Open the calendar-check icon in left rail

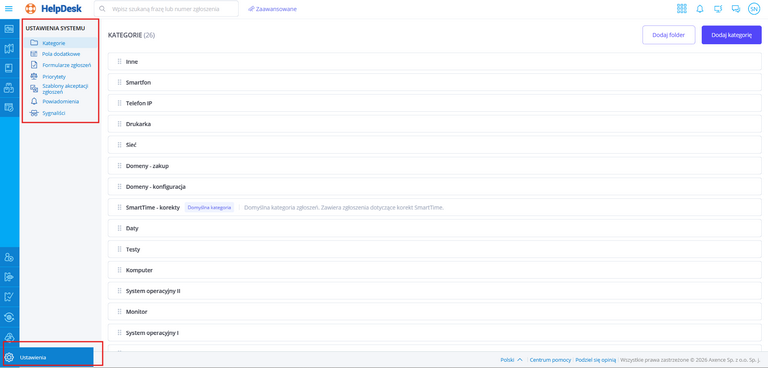click(x=9, y=107)
